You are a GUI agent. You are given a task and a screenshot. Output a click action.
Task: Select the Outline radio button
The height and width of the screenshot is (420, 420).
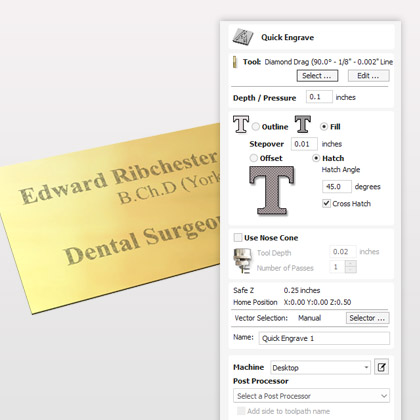256,127
